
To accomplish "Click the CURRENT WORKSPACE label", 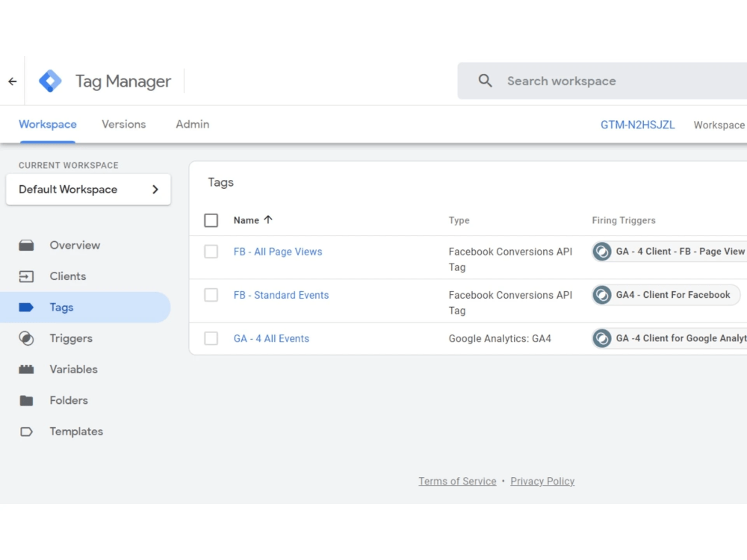I will pos(69,165).
